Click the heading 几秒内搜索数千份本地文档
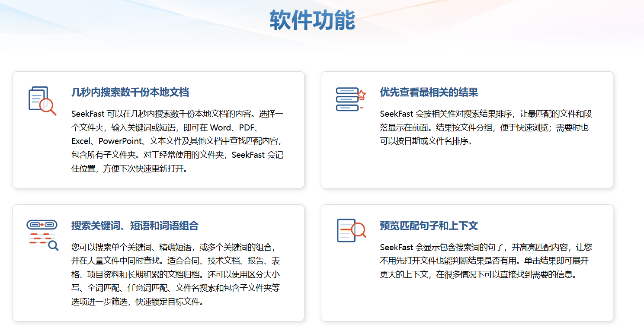Viewport: 644px width, 334px height. pos(130,92)
